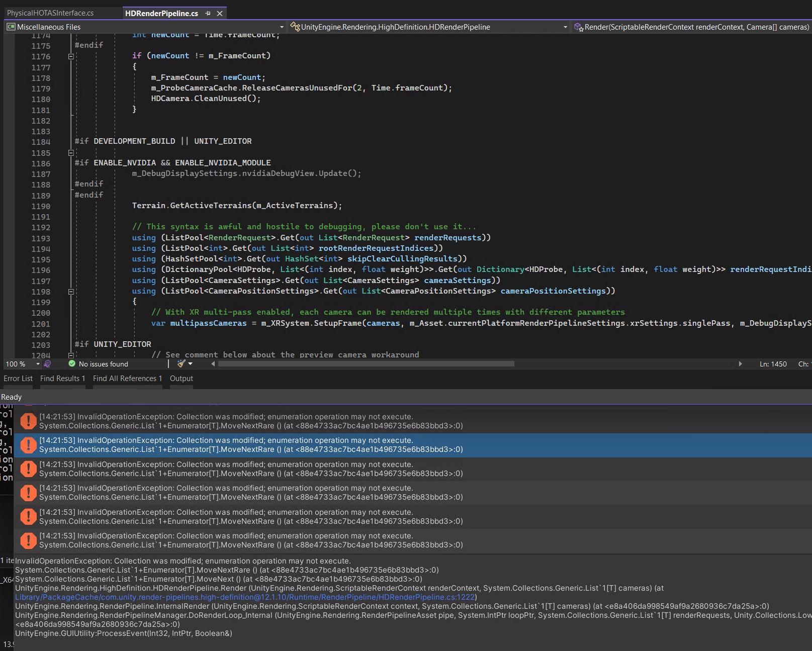
Task: Unpin the HDRenderPipeline.cs tab
Action: click(208, 13)
